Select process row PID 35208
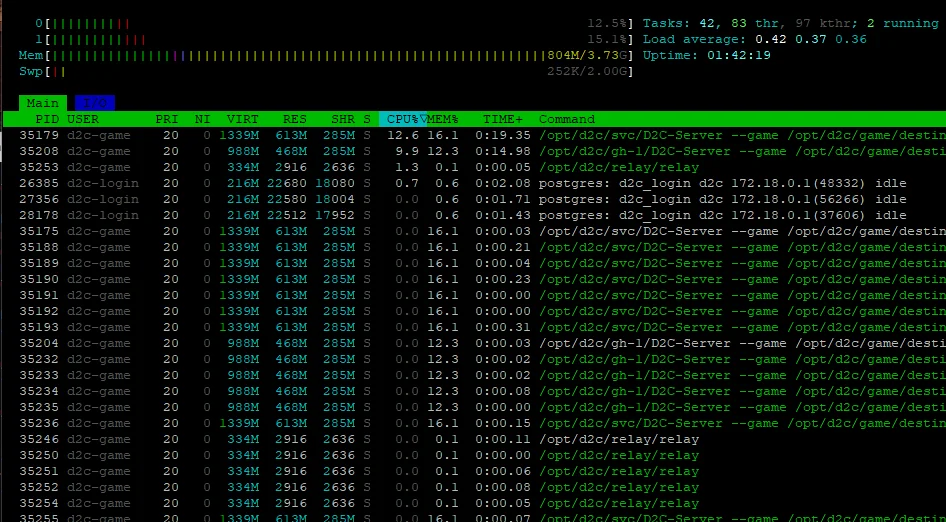The width and height of the screenshot is (946, 522). coord(473,151)
